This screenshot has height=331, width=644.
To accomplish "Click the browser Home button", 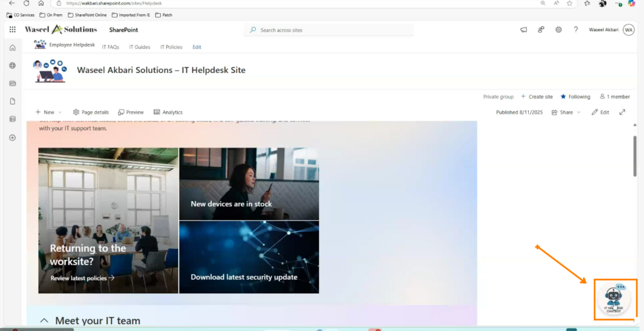I will click(41, 3).
